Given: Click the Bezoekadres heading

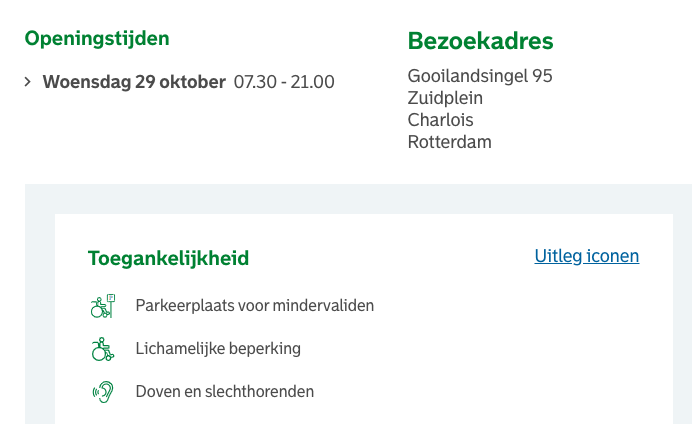Looking at the screenshot, I should pos(480,42).
